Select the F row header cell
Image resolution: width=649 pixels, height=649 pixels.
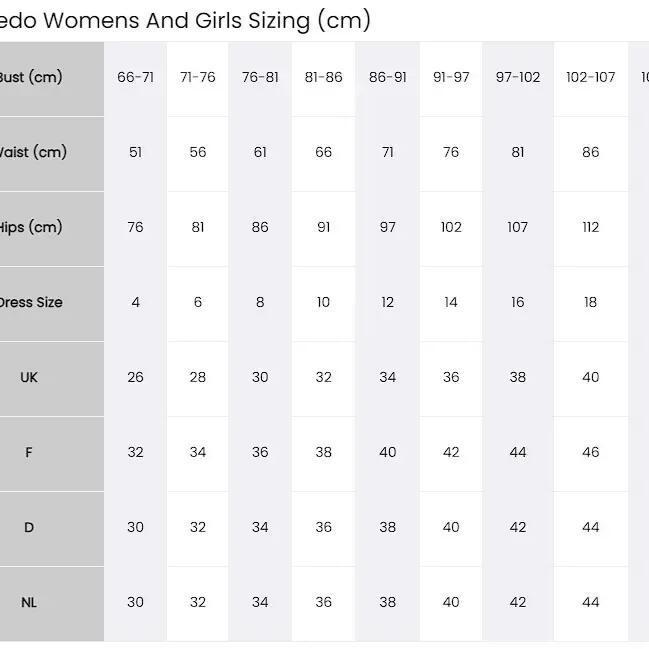[x=52, y=454]
